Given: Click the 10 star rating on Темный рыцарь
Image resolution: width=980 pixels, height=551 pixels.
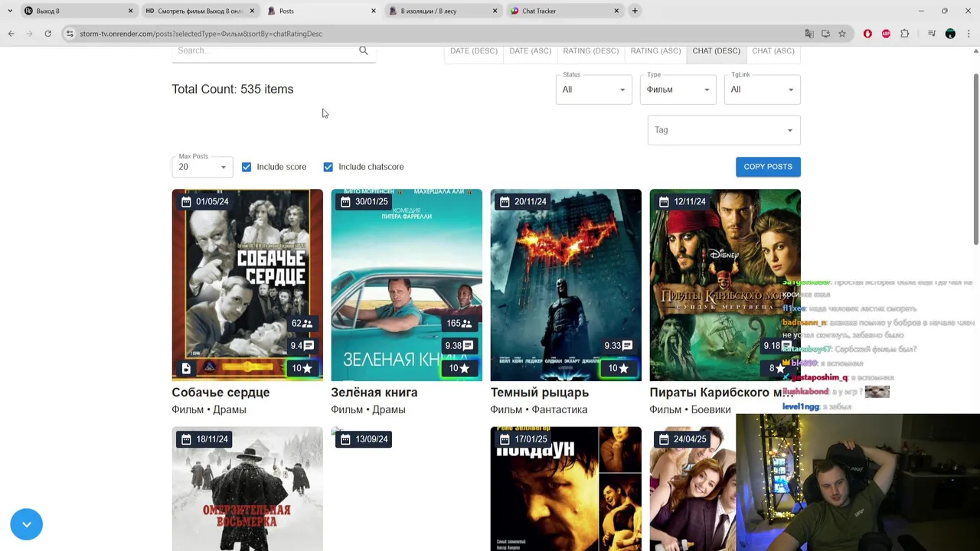Looking at the screenshot, I should point(619,368).
